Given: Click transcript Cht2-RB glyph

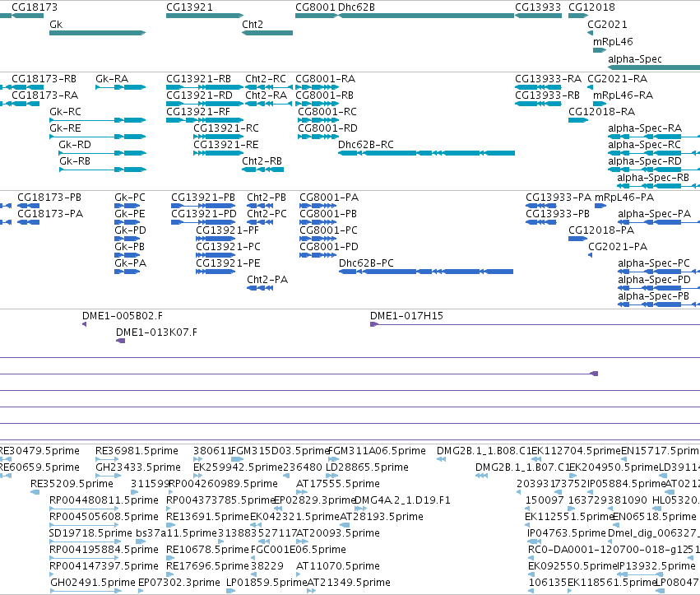Looking at the screenshot, I should [x=262, y=170].
